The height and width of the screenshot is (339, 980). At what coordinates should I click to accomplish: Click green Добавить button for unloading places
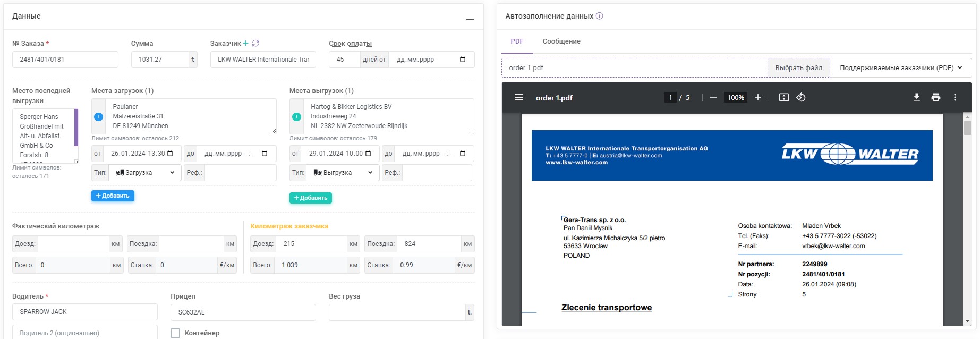click(x=311, y=198)
